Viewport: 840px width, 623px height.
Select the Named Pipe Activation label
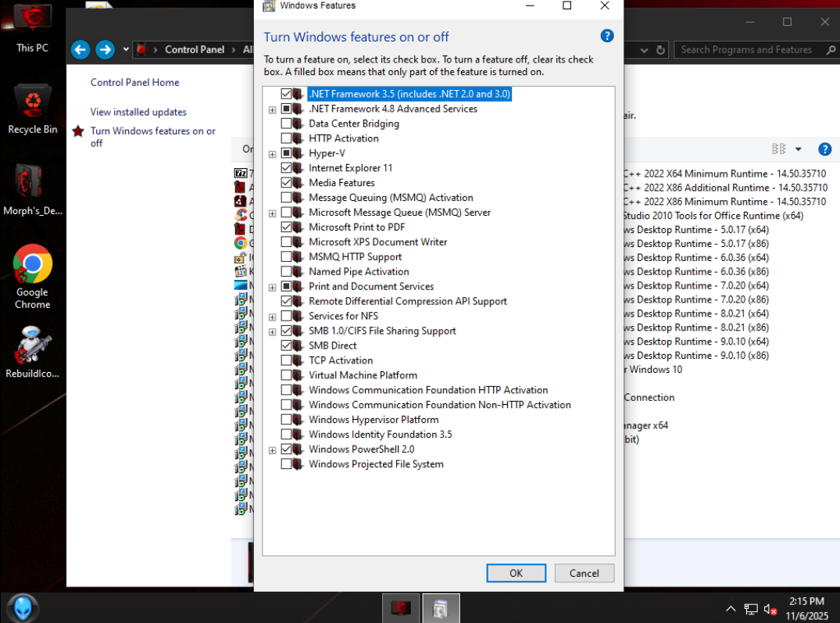(359, 271)
